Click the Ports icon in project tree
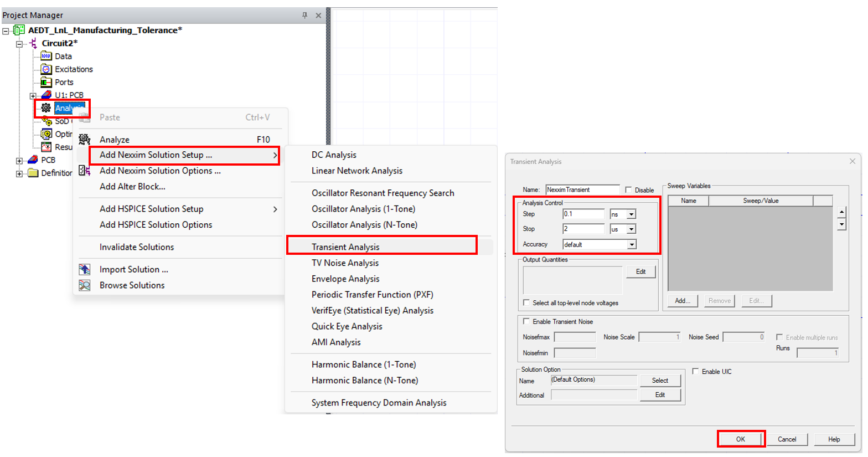868x457 pixels. 46,82
